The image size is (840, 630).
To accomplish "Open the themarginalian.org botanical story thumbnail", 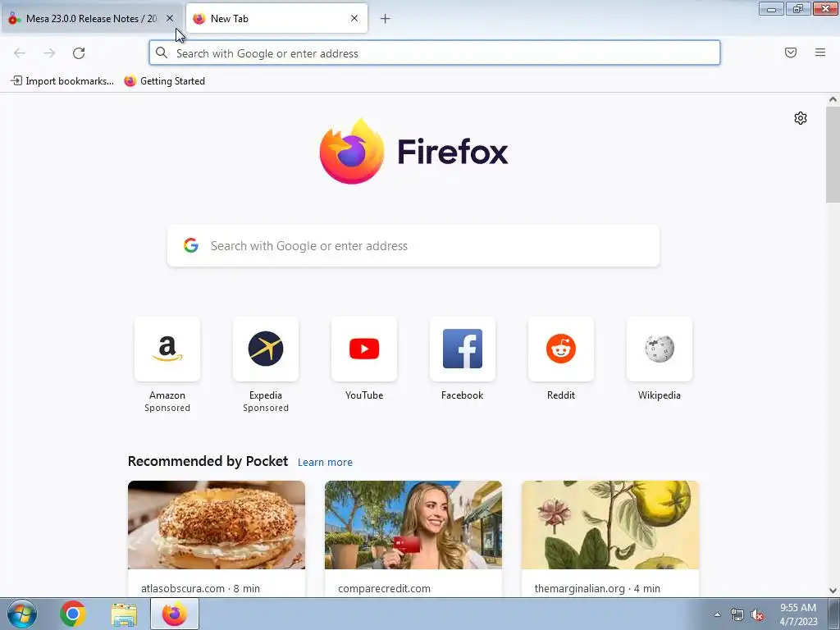I will click(610, 525).
